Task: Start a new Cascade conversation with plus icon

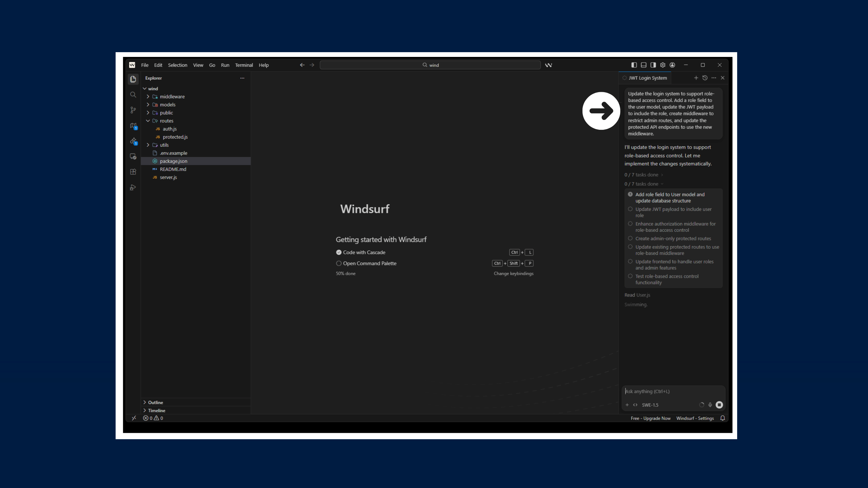Action: tap(696, 78)
